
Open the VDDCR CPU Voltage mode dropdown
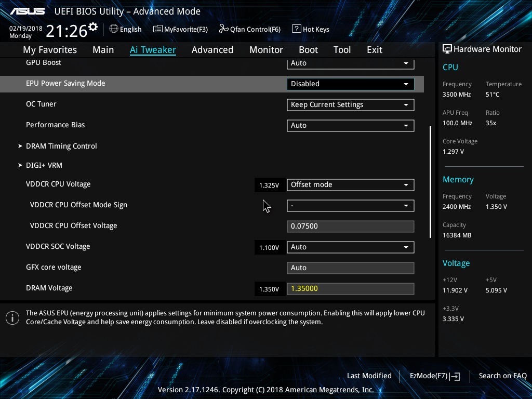coord(351,184)
